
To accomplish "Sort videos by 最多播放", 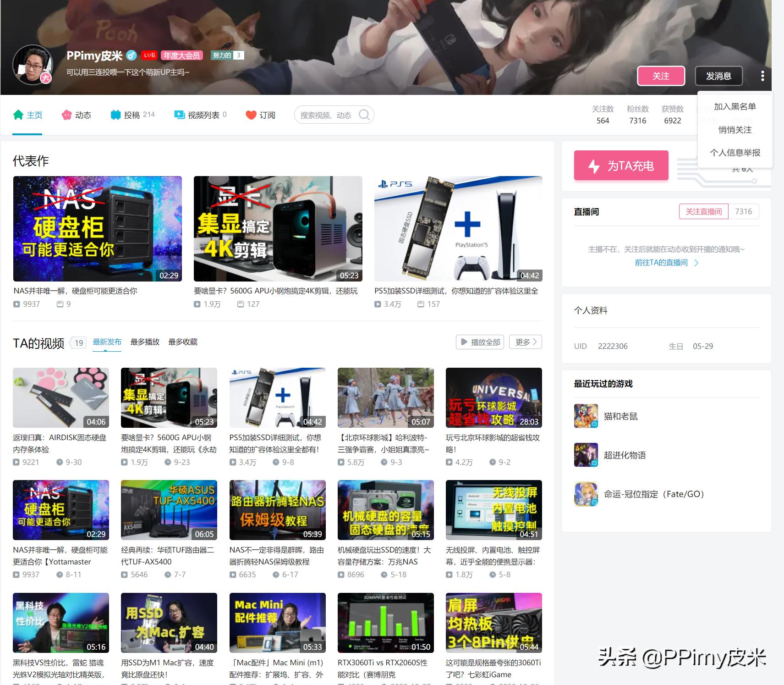I will tap(145, 342).
